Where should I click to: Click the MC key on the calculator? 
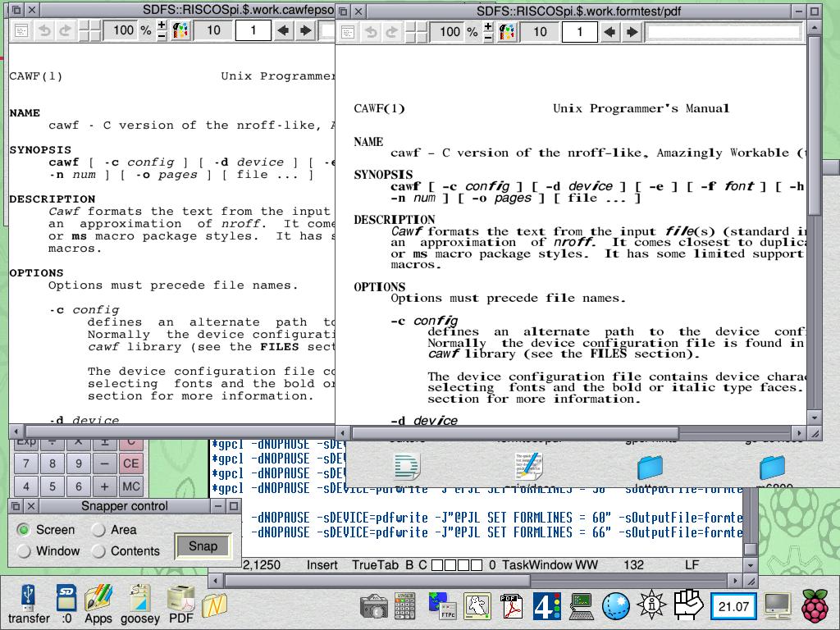pyautogui.click(x=130, y=486)
